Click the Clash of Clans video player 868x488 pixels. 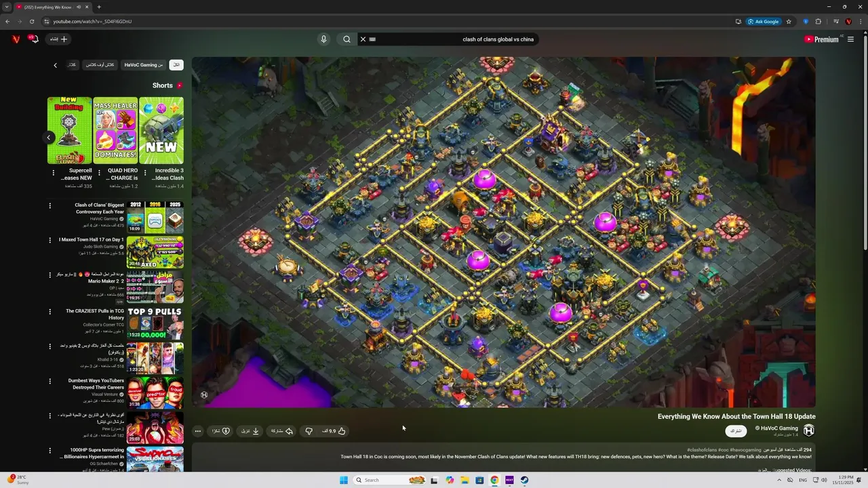pos(503,232)
